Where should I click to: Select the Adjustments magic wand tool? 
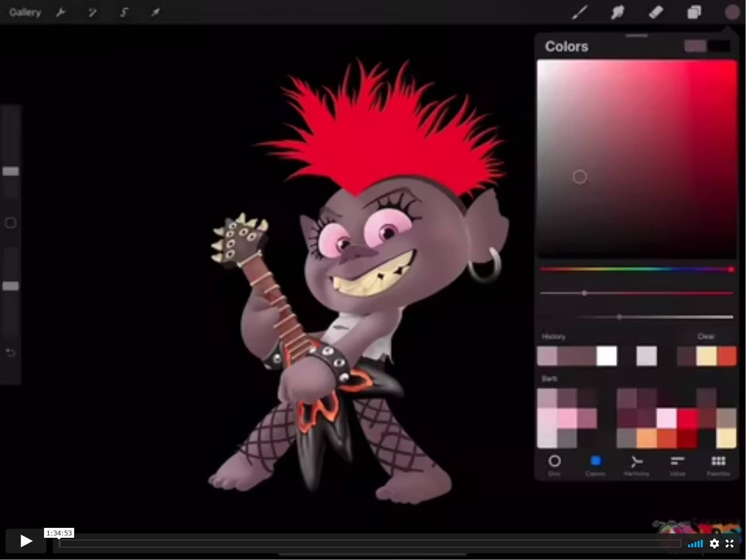92,12
